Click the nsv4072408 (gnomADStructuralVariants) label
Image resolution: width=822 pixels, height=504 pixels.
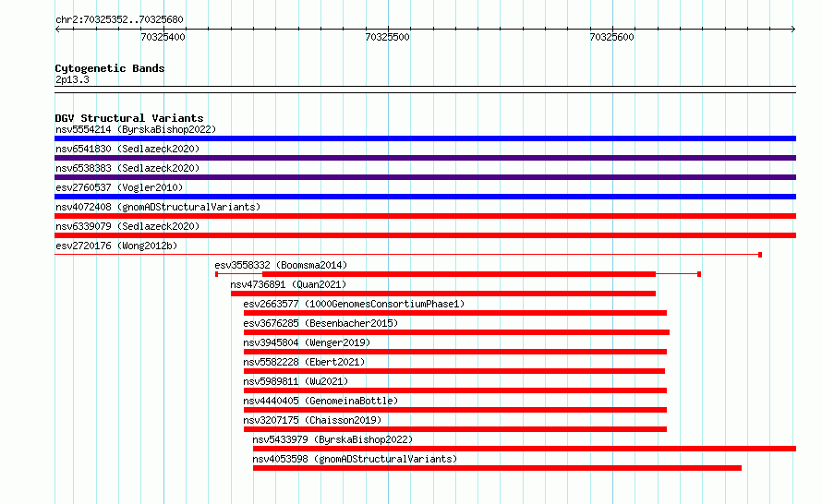[158, 207]
